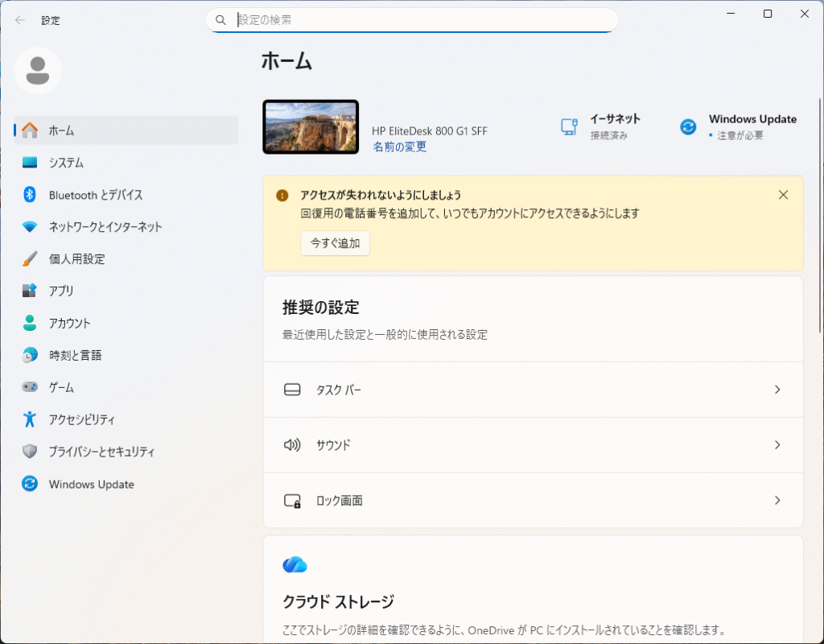Click the アクセシビリティ icon in sidebar
824x644 pixels.
30,419
